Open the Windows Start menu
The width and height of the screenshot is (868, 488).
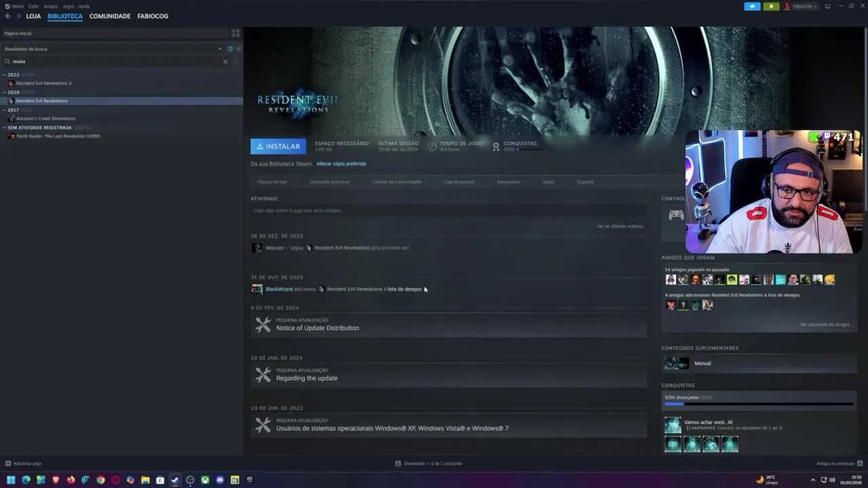pos(11,480)
